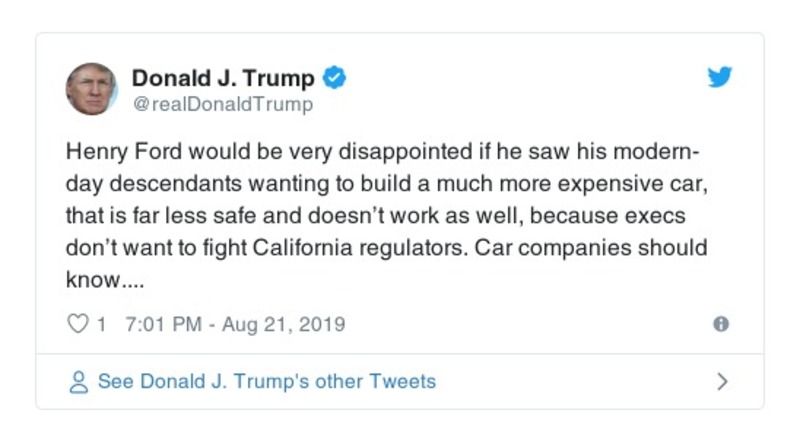
Task: Open the profile avatar photo
Action: tap(91, 89)
